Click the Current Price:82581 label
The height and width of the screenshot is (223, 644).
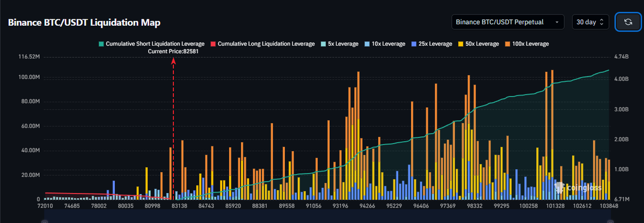[174, 51]
